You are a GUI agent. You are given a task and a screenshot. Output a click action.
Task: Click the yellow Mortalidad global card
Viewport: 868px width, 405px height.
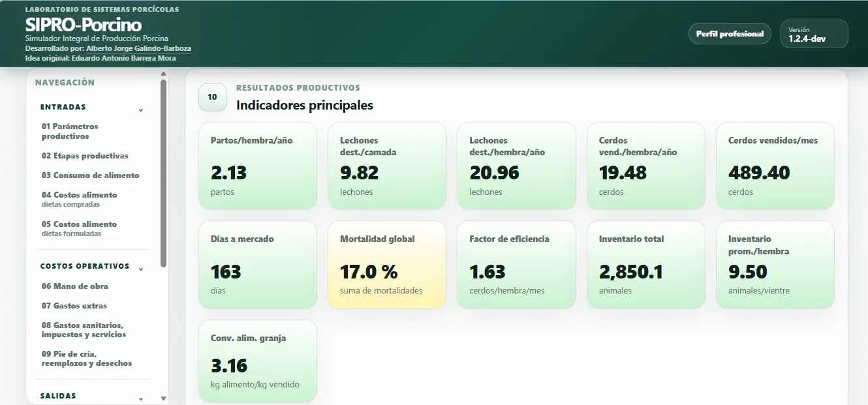tap(387, 265)
